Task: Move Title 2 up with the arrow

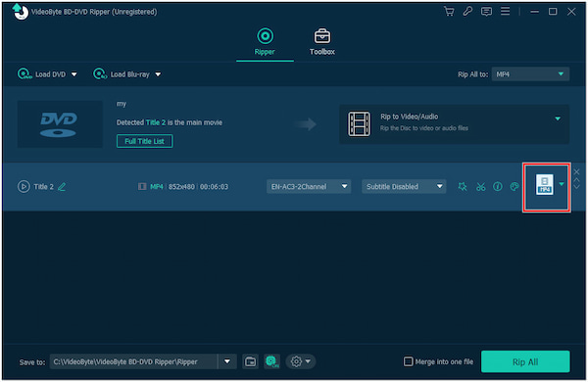Action: [x=576, y=180]
